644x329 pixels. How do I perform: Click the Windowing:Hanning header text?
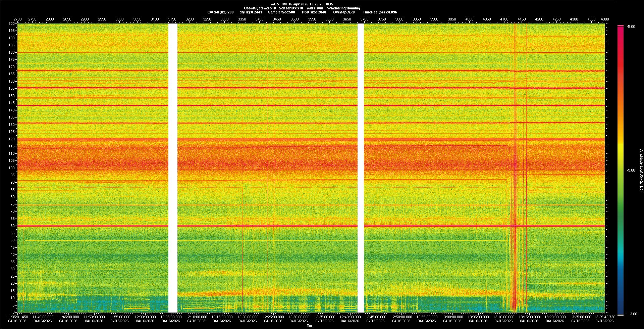[x=343, y=8]
